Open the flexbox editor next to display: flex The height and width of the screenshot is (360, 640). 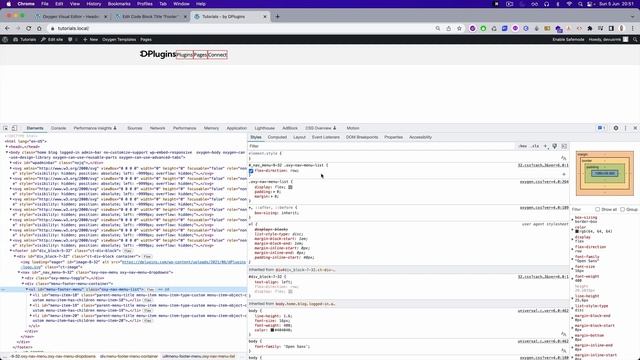[290, 187]
